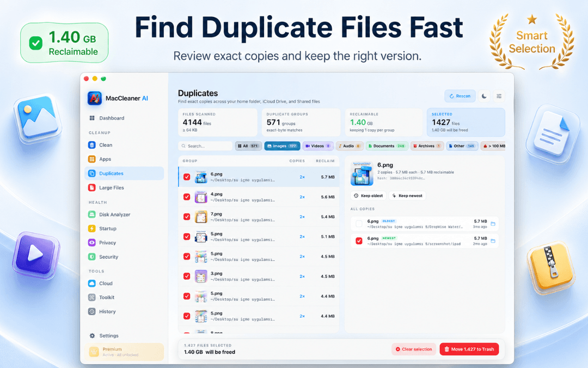Screen dimensions: 588x368
Task: Click the Reclaimable 1.40 GB card
Action: pyautogui.click(x=384, y=122)
